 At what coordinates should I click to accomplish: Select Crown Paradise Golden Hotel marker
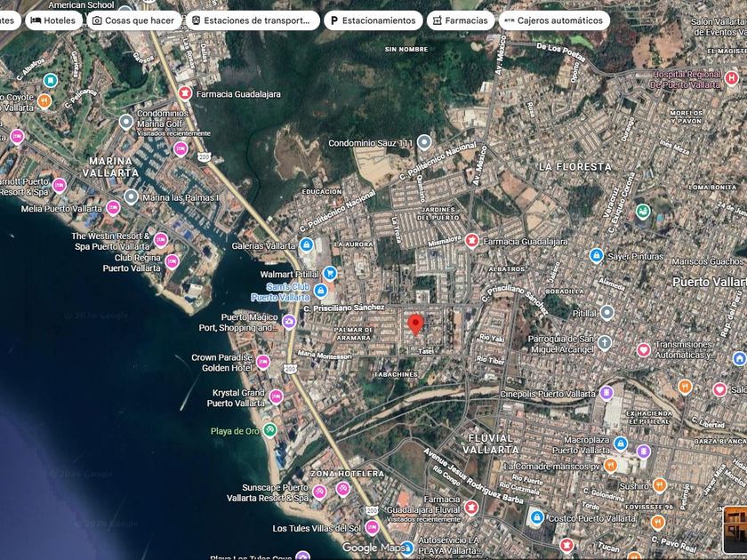[263, 362]
